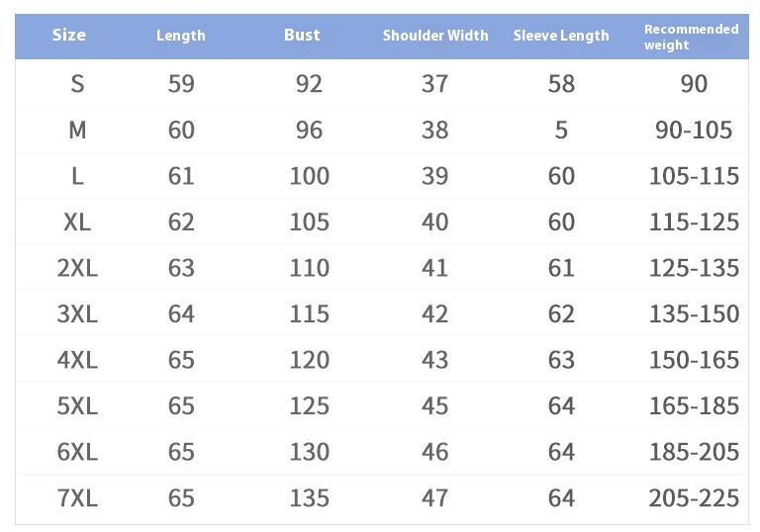
Task: Select the S size row label
Action: [77, 84]
